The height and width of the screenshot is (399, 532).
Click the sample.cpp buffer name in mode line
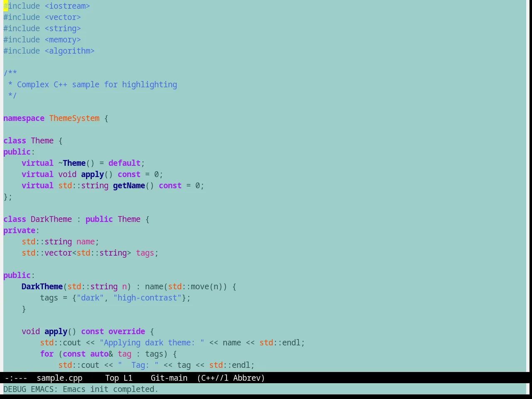click(59, 378)
